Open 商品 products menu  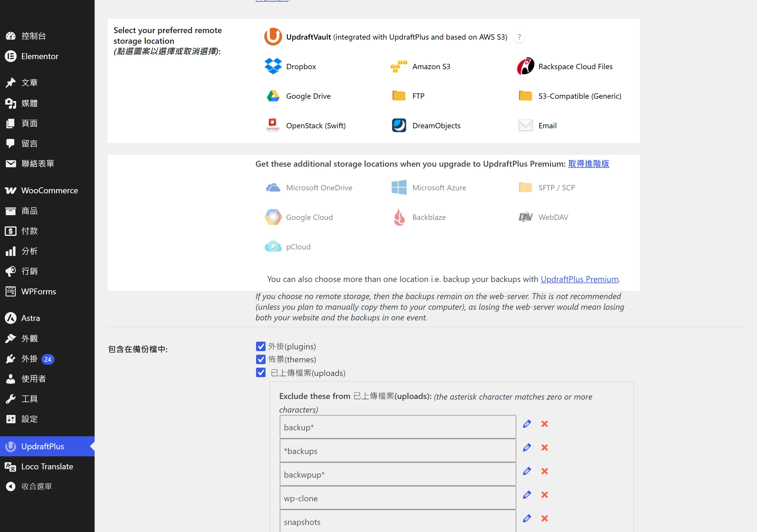[47, 211]
